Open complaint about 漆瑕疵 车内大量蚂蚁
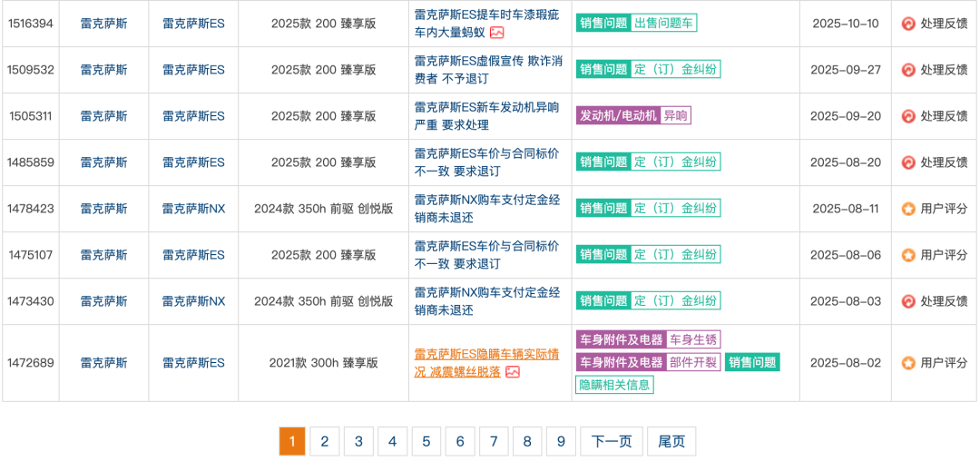The width and height of the screenshot is (980, 461). [x=487, y=24]
